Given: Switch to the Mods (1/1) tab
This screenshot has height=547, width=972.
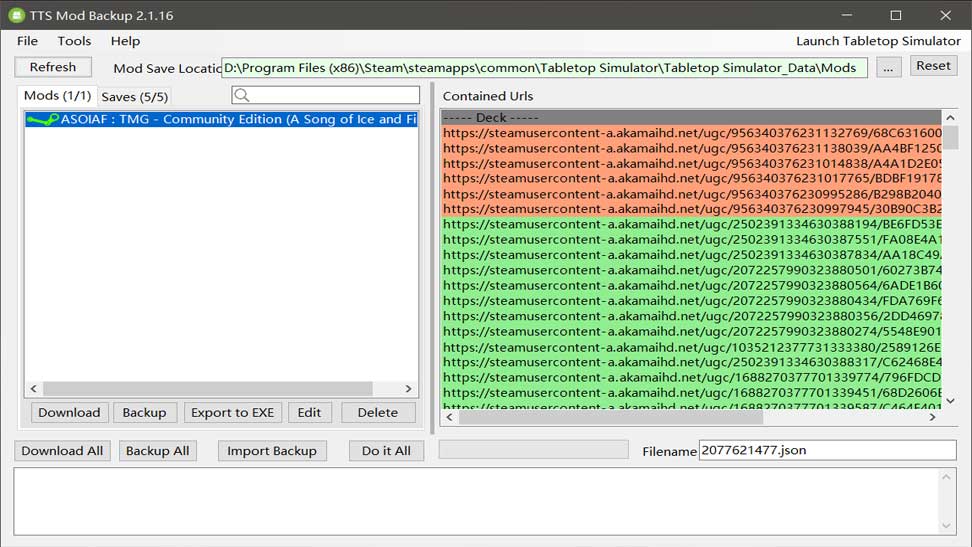Looking at the screenshot, I should 57,96.
